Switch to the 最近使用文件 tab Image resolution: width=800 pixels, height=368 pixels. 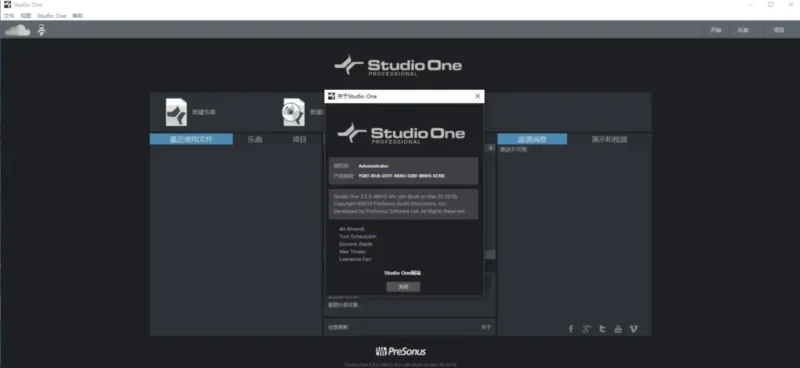click(x=191, y=139)
